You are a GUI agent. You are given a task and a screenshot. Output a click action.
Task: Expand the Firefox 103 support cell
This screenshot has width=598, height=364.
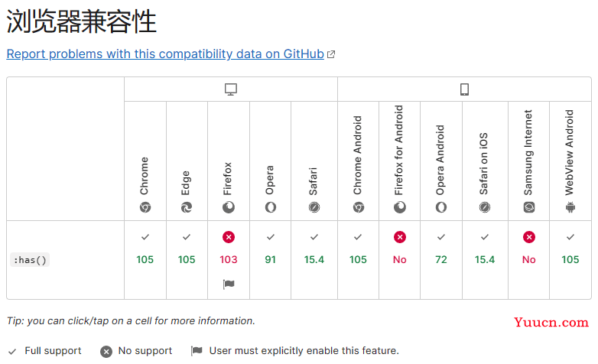[x=229, y=260]
